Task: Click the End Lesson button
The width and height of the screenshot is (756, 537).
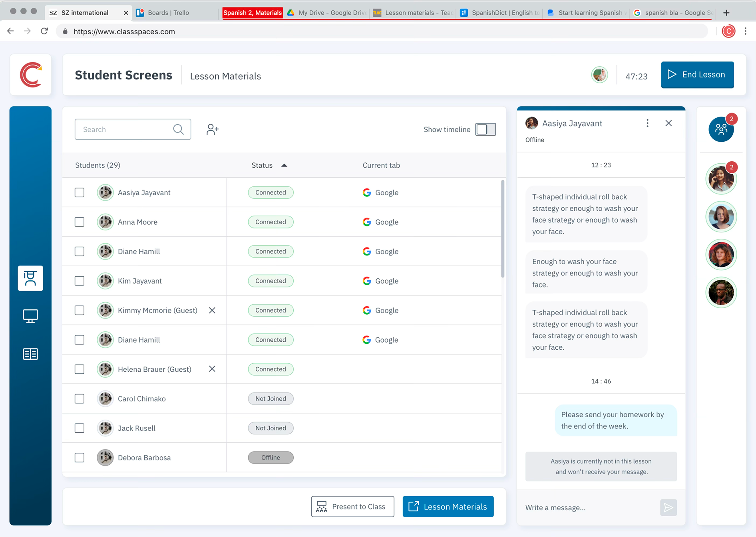Action: (x=697, y=75)
